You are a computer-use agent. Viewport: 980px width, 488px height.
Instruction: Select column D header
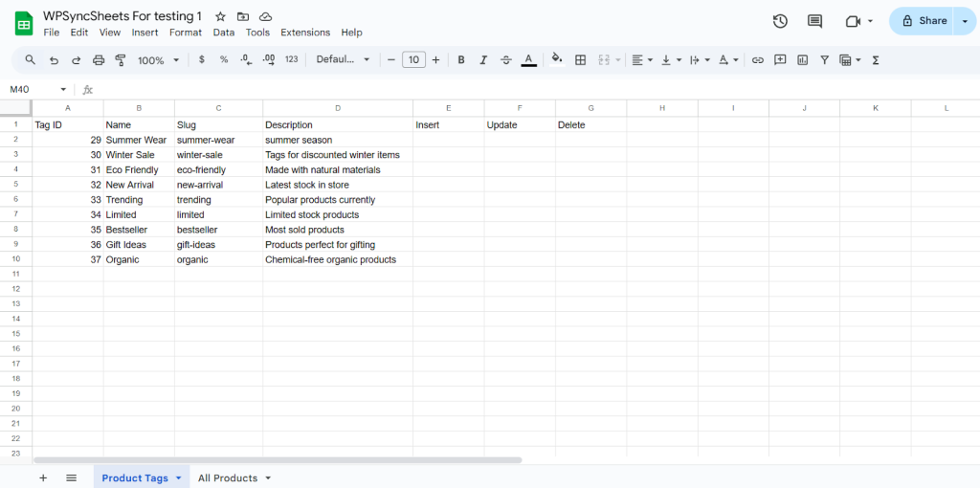[x=338, y=108]
